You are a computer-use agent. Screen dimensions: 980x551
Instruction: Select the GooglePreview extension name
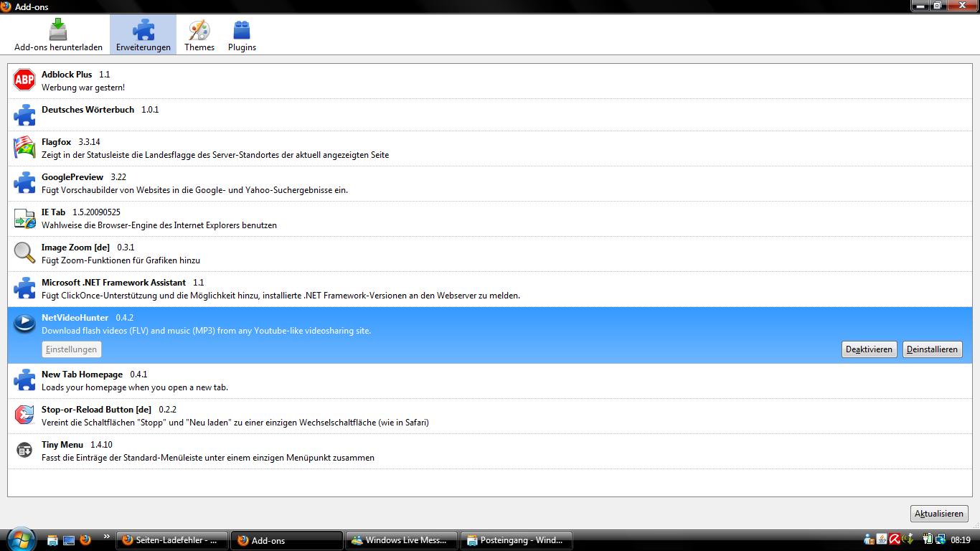pos(72,177)
